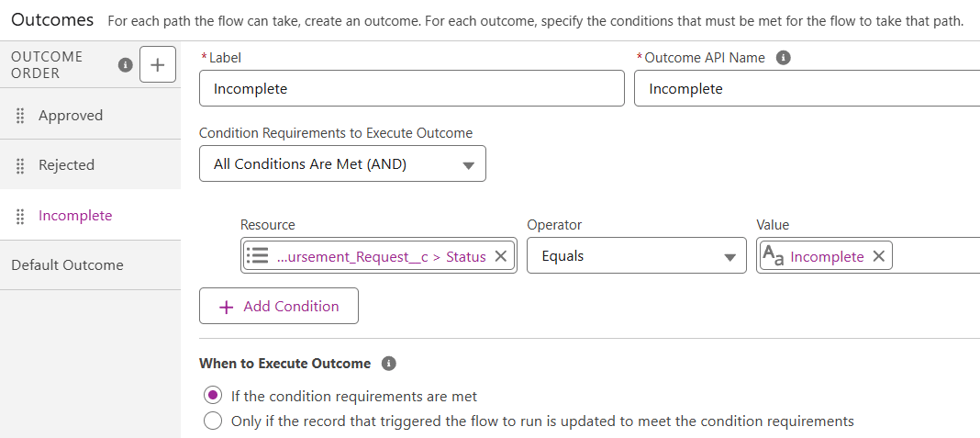Image resolution: width=980 pixels, height=438 pixels.
Task: Open the Condition Requirements dropdown
Action: pyautogui.click(x=342, y=164)
